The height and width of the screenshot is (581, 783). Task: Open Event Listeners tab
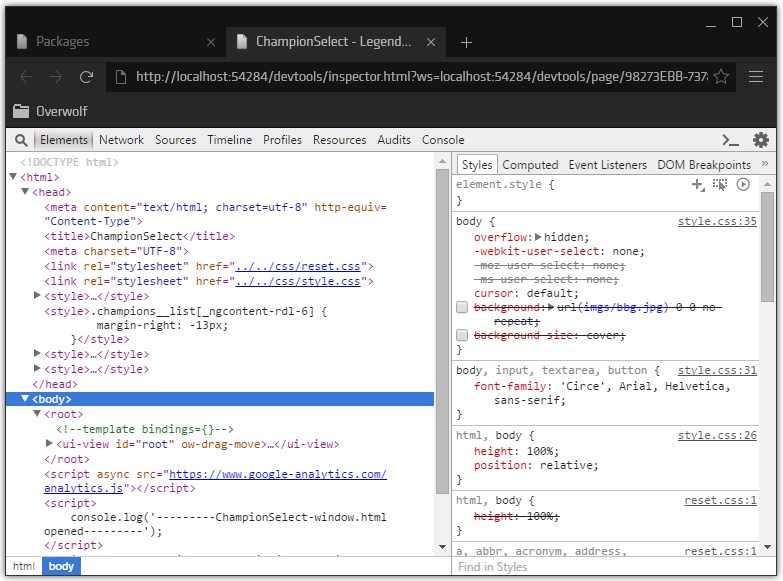coord(607,165)
